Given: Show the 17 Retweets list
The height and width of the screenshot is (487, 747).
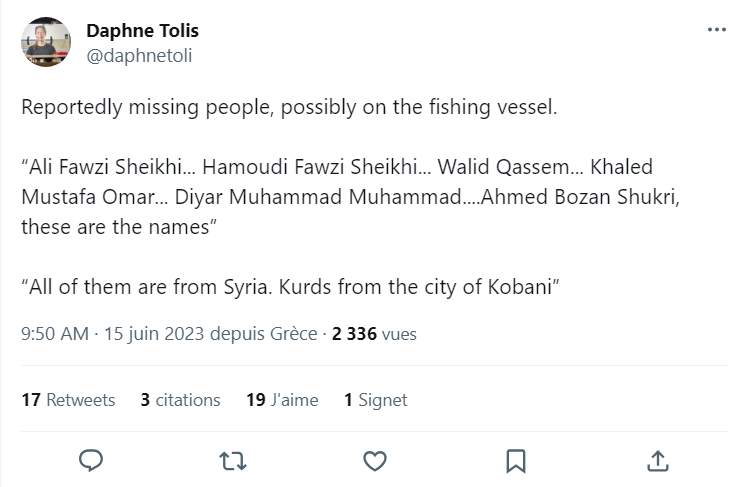Looking at the screenshot, I should click(x=68, y=400).
